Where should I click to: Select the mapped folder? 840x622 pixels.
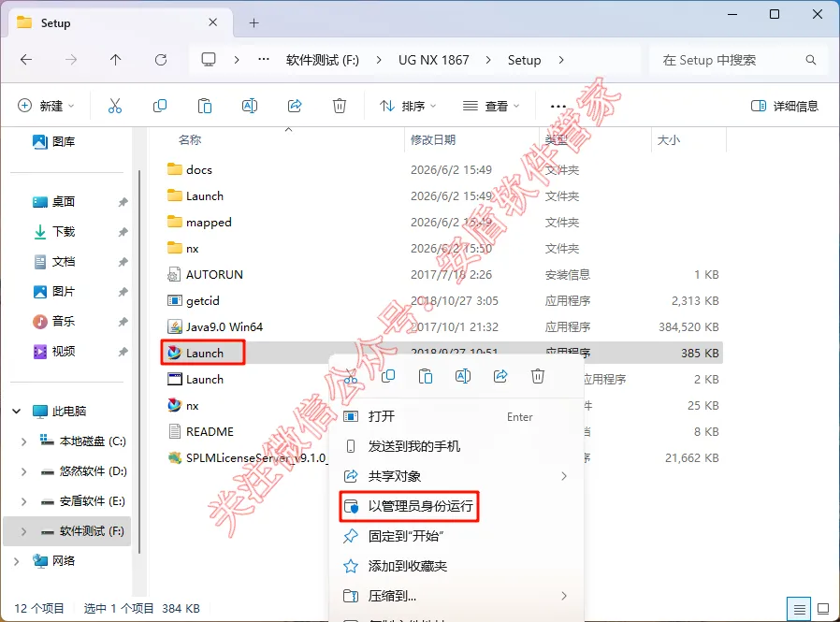click(199, 223)
